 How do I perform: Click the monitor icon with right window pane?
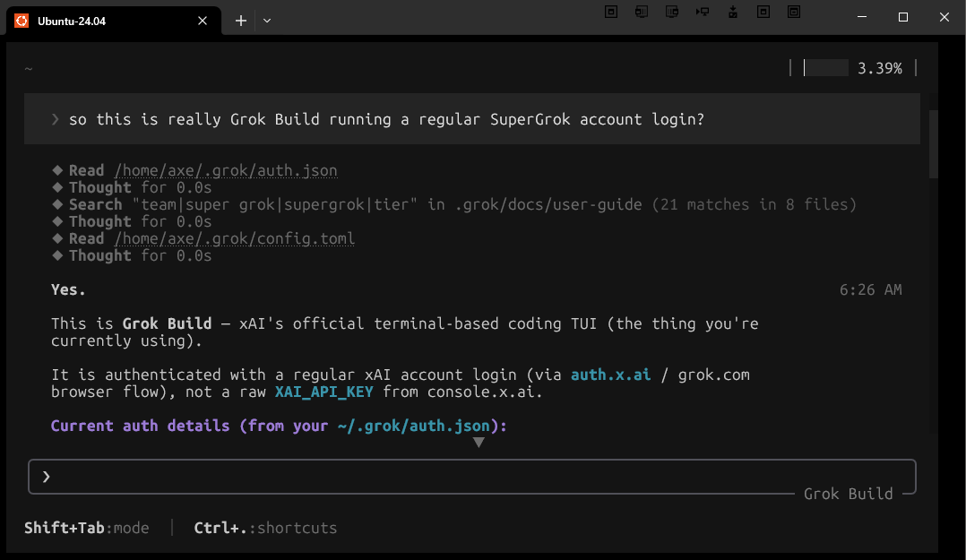click(x=671, y=12)
